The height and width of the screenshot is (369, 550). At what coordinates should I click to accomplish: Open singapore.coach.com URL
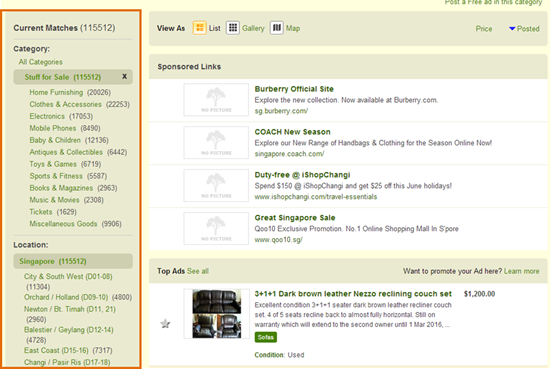[x=289, y=154]
